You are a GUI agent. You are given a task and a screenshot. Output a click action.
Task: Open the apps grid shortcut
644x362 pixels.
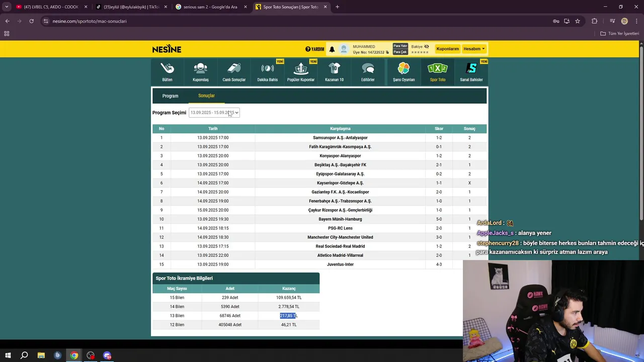tap(7, 34)
